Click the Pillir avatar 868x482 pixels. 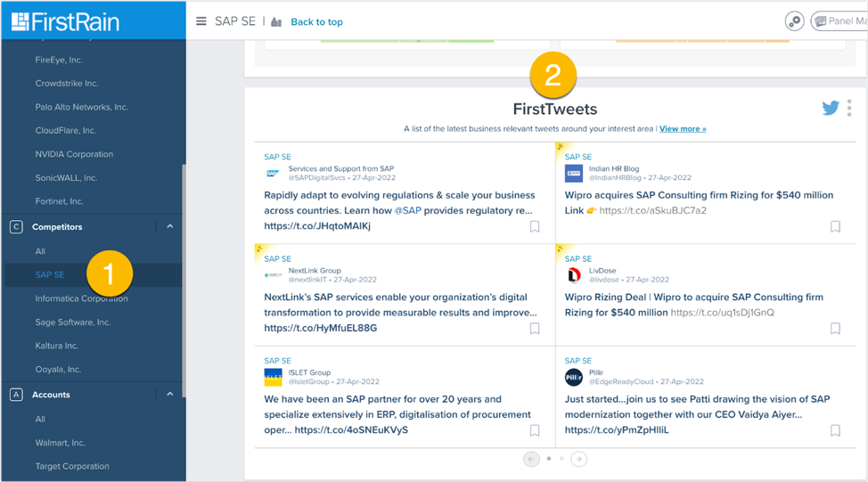pos(574,377)
